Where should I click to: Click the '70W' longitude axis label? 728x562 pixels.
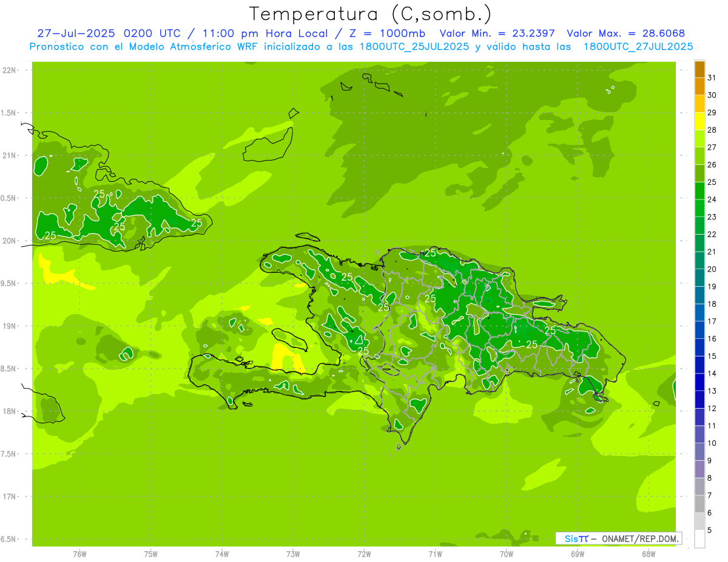click(507, 554)
